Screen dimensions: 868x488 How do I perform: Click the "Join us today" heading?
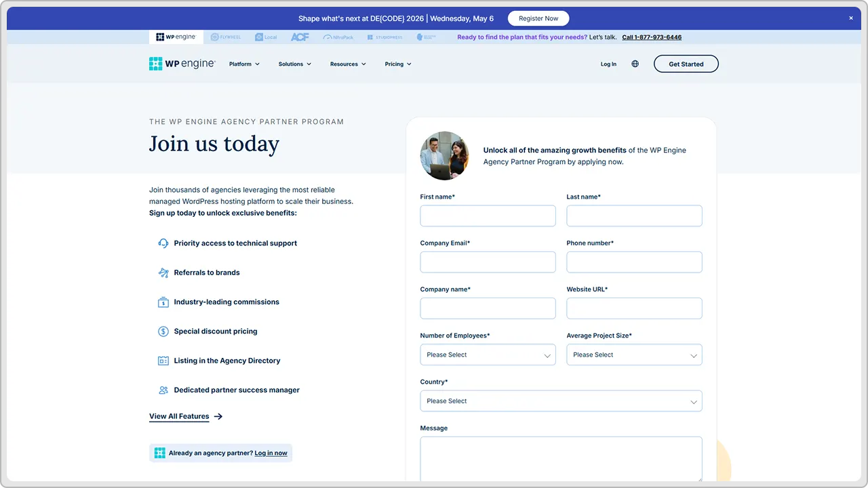click(x=214, y=144)
